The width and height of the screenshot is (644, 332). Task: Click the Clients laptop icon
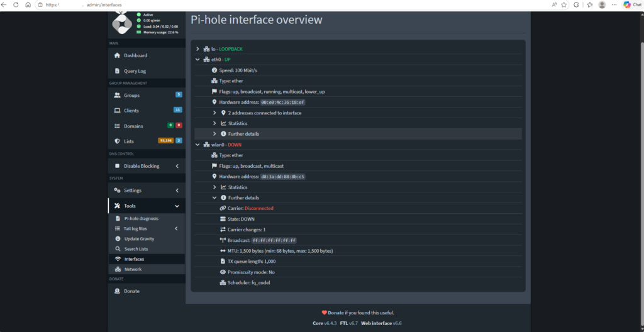(x=117, y=111)
